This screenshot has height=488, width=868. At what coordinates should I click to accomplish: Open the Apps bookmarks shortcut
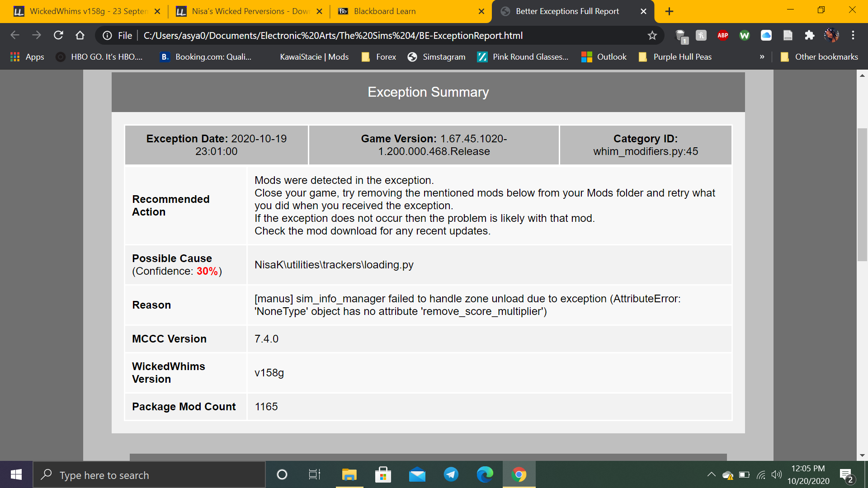coord(27,57)
